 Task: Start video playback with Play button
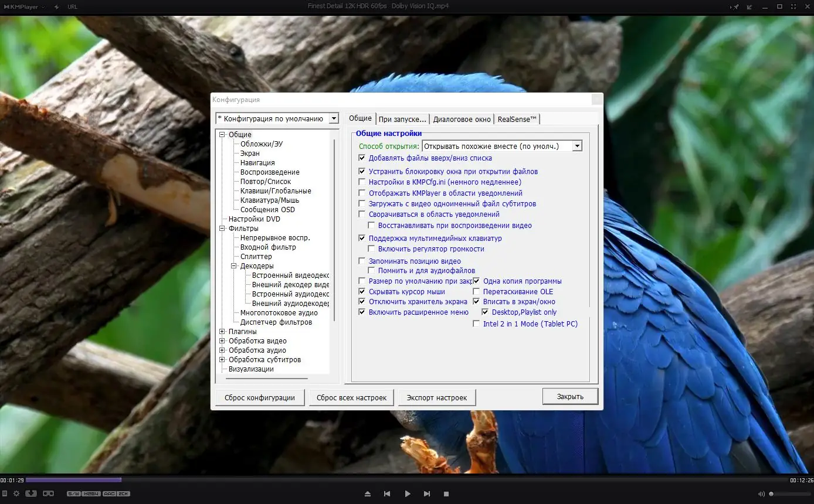(408, 494)
